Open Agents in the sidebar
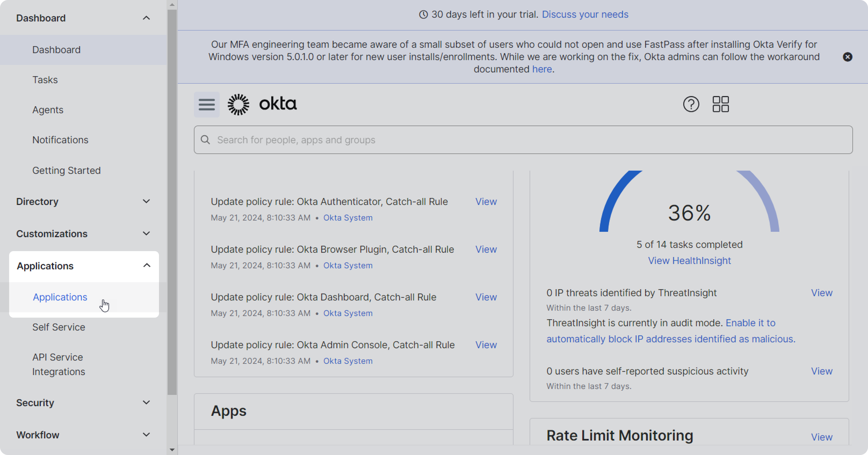868x455 pixels. click(48, 110)
